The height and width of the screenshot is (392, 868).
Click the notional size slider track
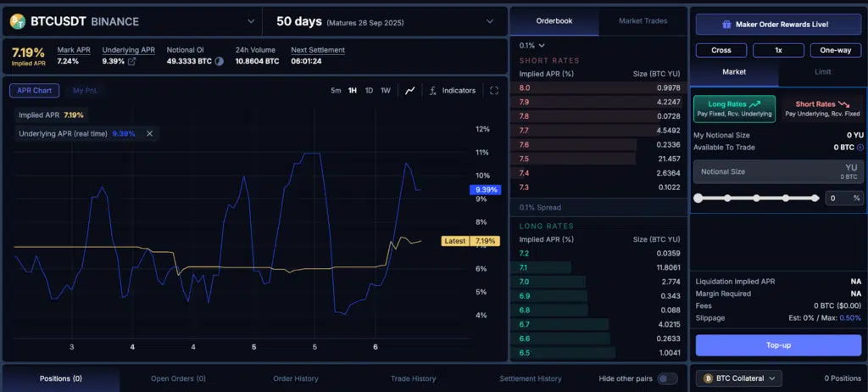(754, 198)
